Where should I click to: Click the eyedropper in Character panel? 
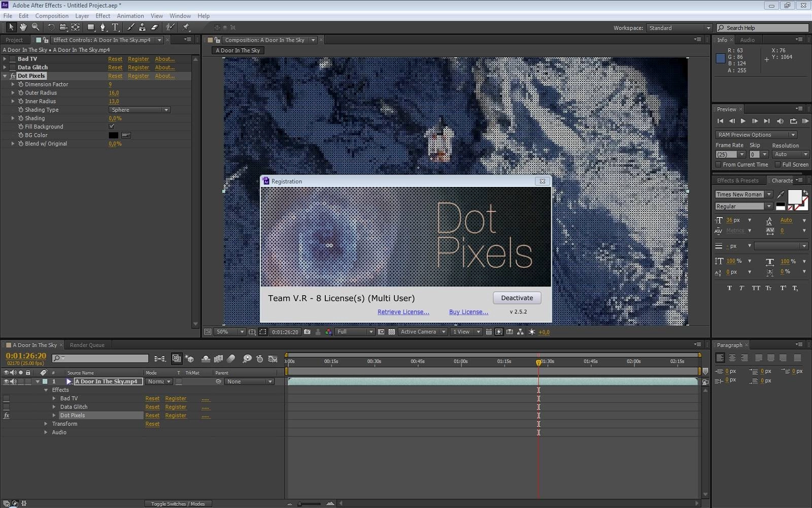click(x=781, y=195)
